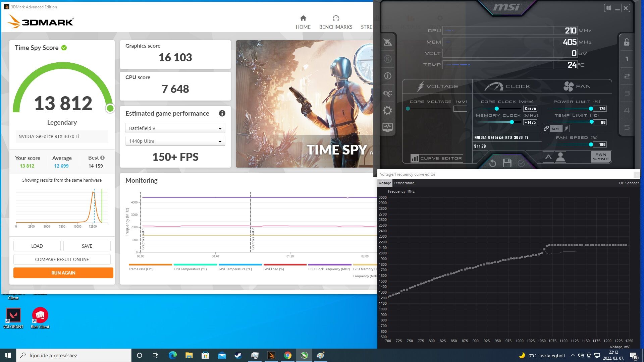Toggle the user-defined fan control icon
Image resolution: width=644 pixels, height=362 pixels.
pyautogui.click(x=560, y=157)
